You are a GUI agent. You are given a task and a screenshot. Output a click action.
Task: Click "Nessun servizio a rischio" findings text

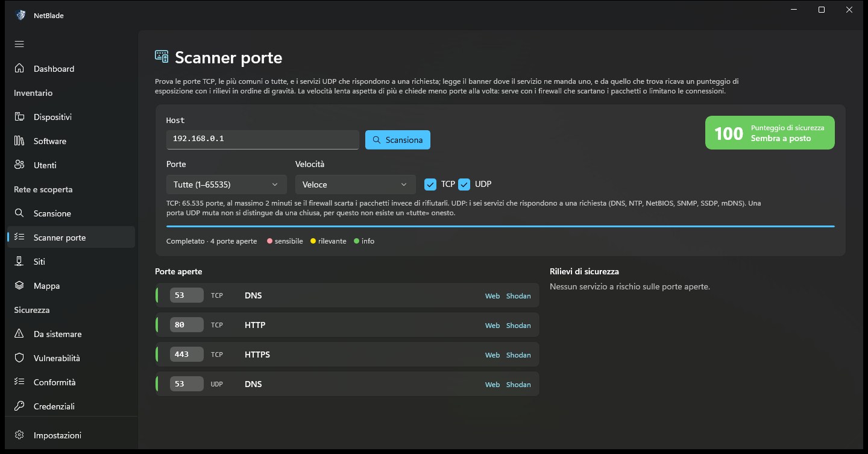[630, 286]
